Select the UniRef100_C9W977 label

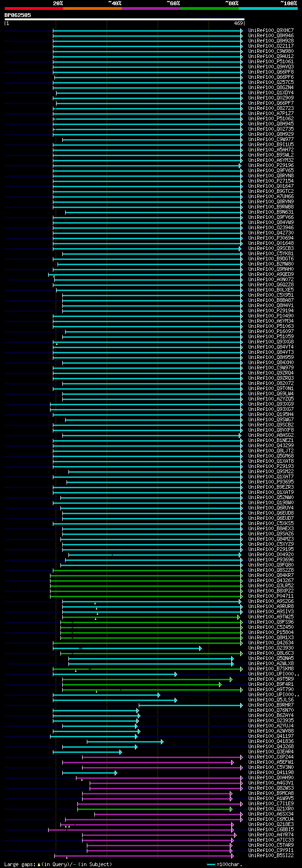click(x=271, y=139)
